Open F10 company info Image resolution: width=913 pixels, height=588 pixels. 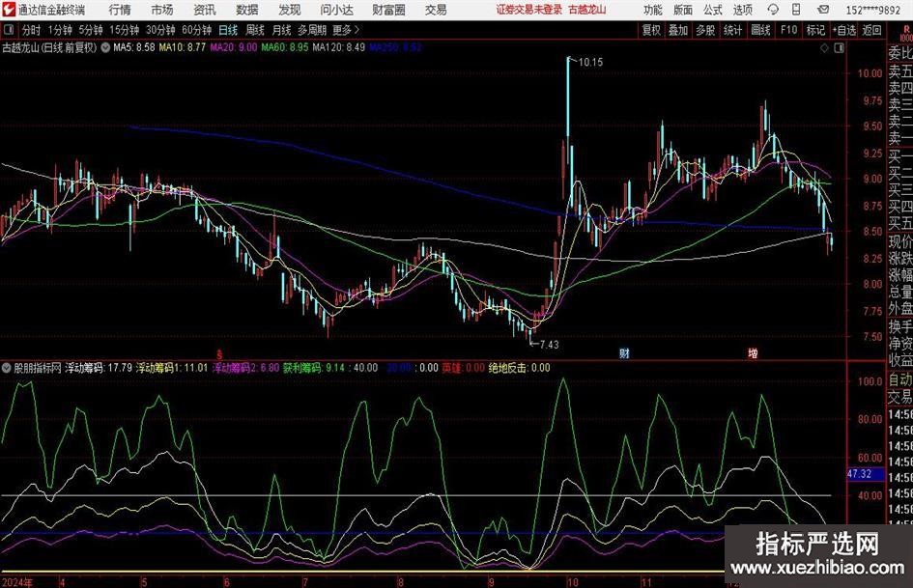pos(789,30)
